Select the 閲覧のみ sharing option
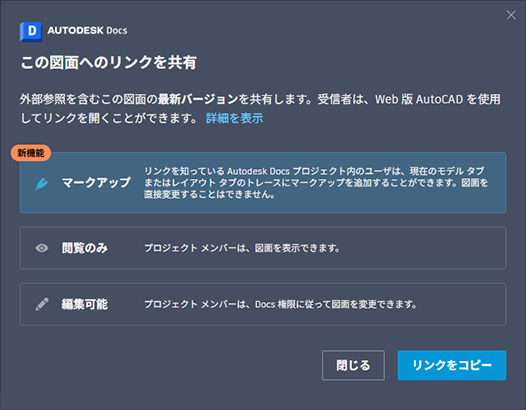Image resolution: width=526 pixels, height=410 pixels. pyautogui.click(x=263, y=248)
